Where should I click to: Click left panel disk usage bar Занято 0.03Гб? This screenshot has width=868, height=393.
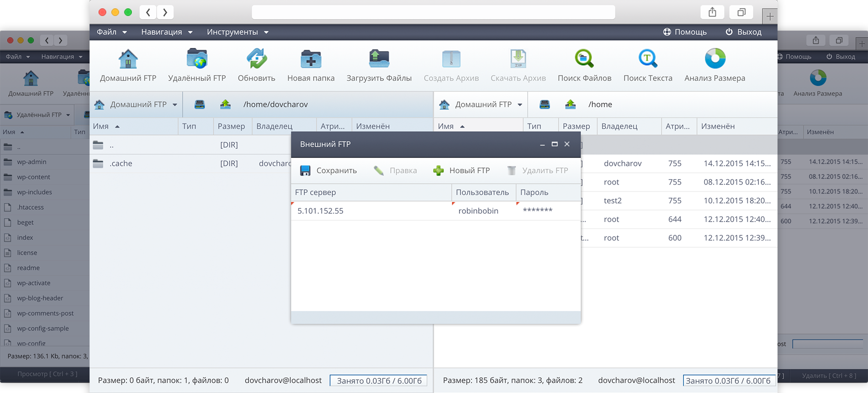tap(378, 381)
